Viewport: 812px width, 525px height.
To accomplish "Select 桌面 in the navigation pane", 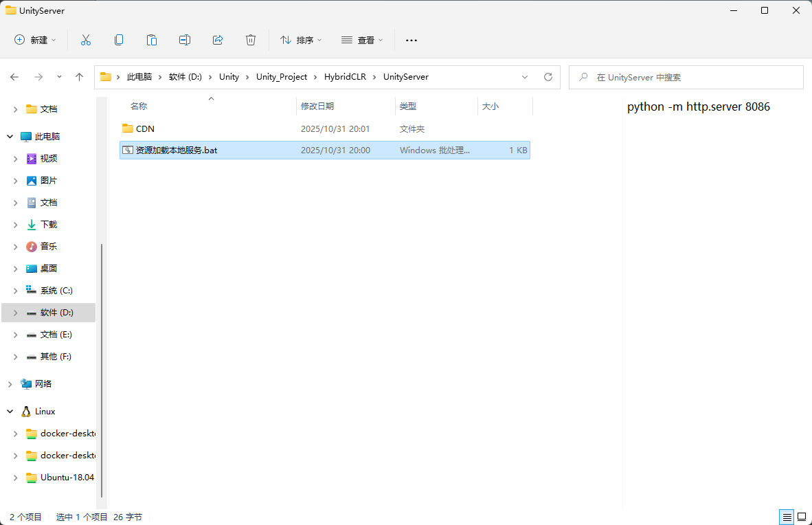I will 49,269.
